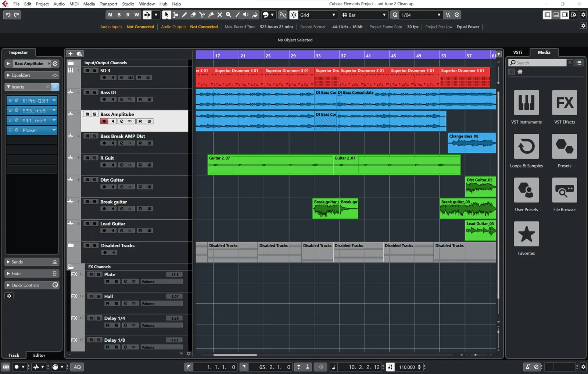Adjust the horizontal zoom slider
The image size is (588, 374).
tap(475, 355)
